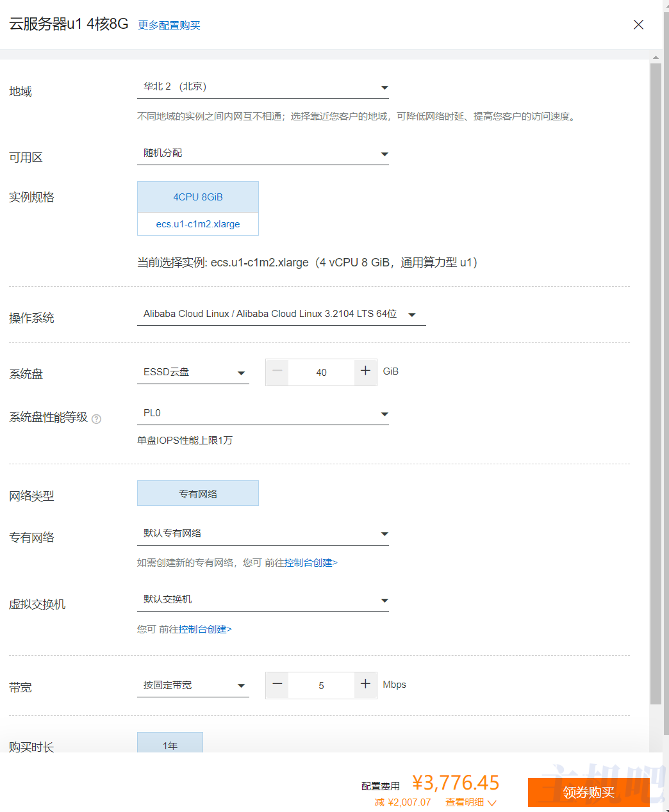Click the system disk size field showing 40
The height and width of the screenshot is (812, 669).
[321, 373]
